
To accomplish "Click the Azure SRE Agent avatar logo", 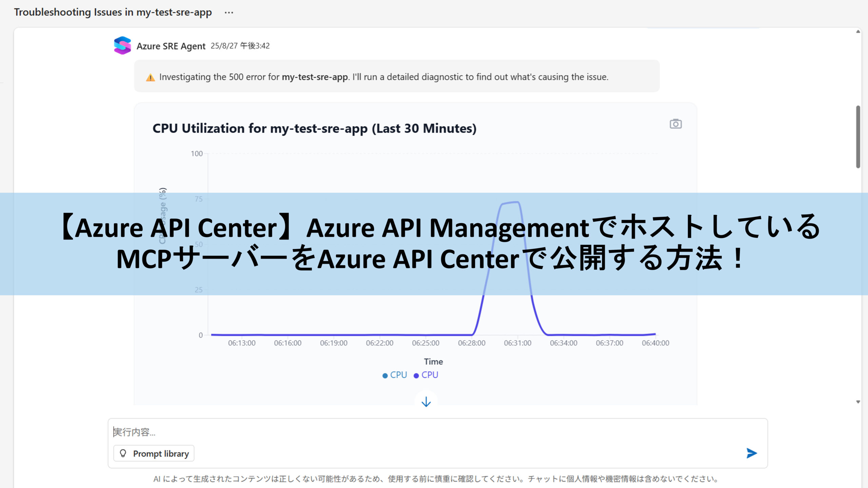I will coord(122,45).
